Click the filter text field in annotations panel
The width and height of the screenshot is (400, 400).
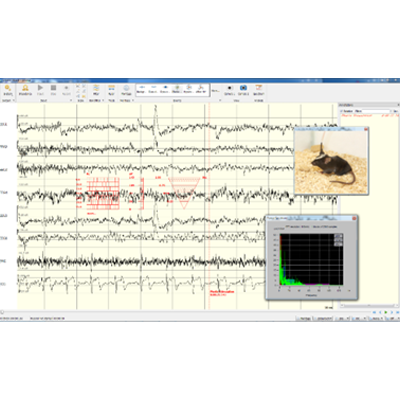[372, 111]
